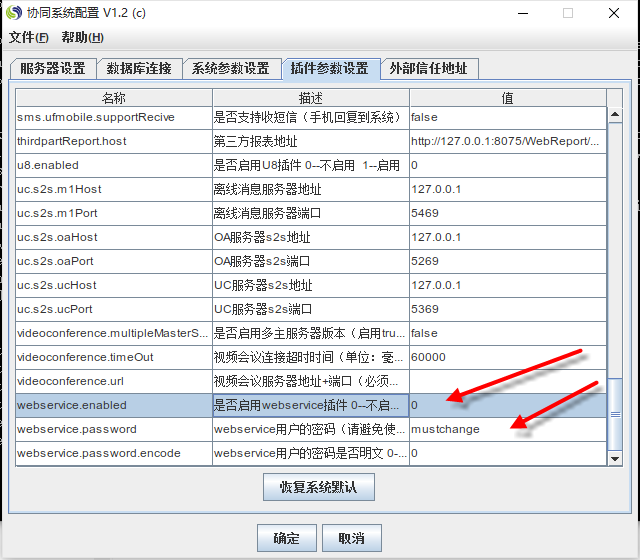Click the 值 column header
The width and height of the screenshot is (640, 560).
click(508, 98)
